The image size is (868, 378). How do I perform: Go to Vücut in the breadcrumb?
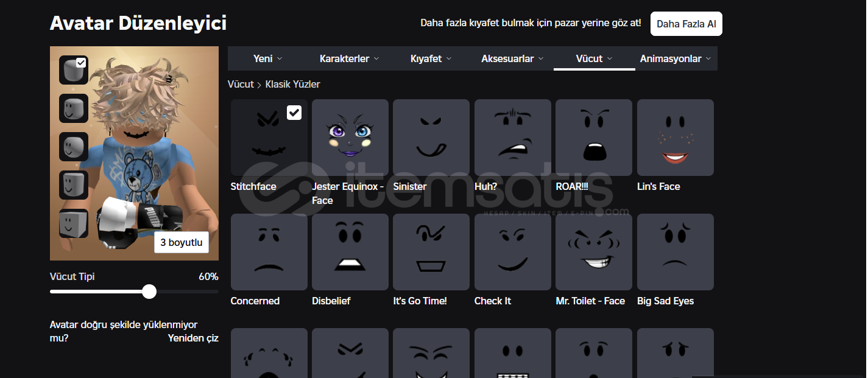click(241, 84)
